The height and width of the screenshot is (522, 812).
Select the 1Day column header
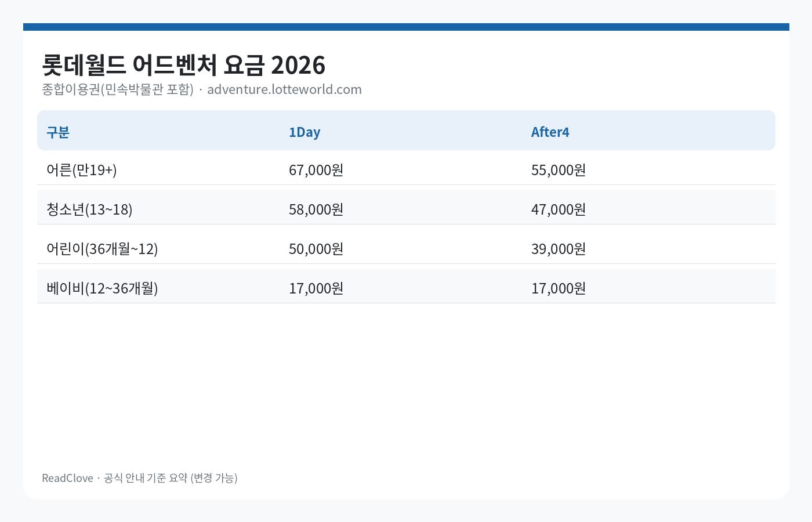[x=304, y=132]
